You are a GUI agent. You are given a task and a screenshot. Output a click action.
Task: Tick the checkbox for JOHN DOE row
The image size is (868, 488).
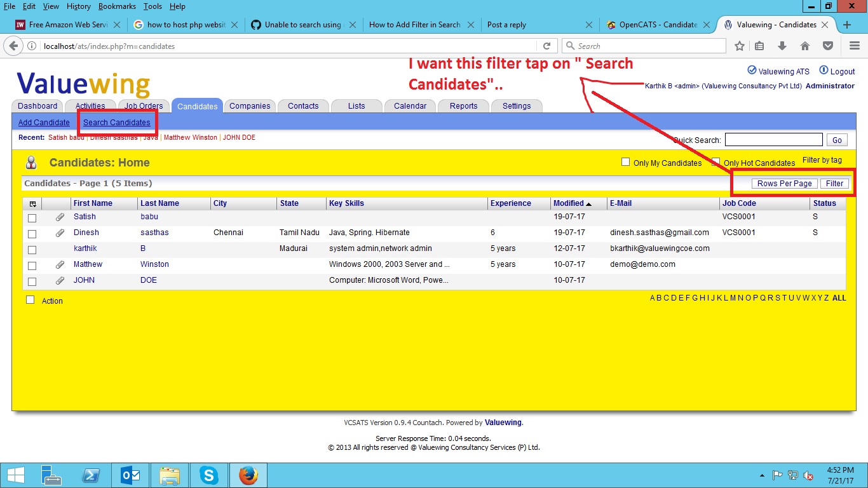tap(32, 281)
